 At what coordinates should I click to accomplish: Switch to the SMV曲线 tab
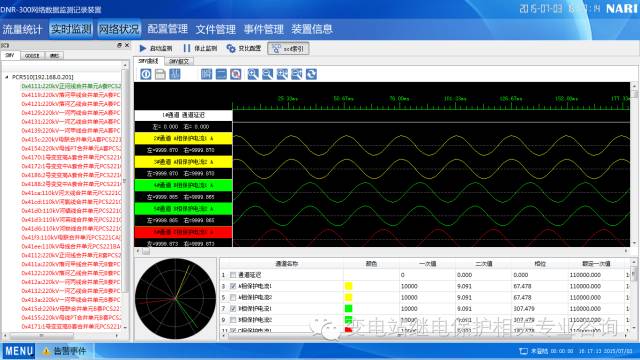click(149, 61)
